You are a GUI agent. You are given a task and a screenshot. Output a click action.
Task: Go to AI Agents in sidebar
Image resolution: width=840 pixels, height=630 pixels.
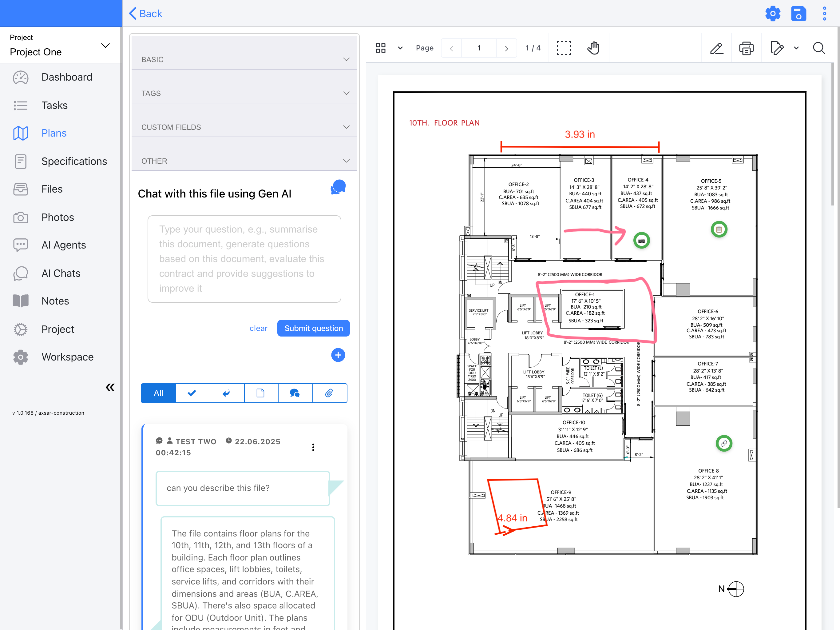pos(63,245)
